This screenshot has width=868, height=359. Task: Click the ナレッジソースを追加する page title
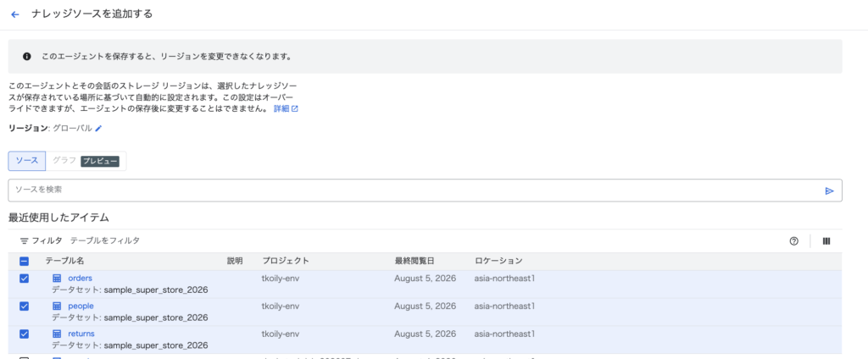click(x=92, y=14)
